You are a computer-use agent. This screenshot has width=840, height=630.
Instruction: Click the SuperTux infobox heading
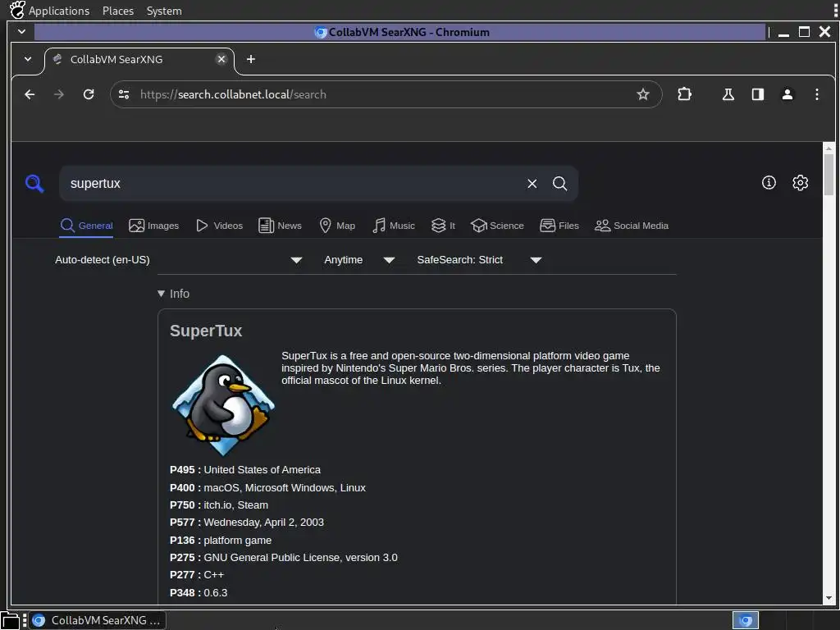206,331
